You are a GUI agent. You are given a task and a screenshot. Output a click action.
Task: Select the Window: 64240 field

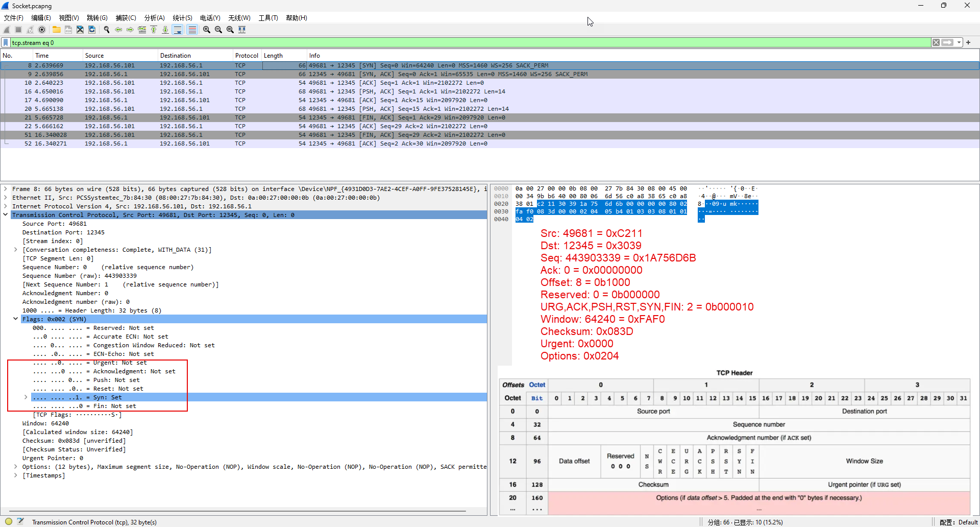(45, 423)
